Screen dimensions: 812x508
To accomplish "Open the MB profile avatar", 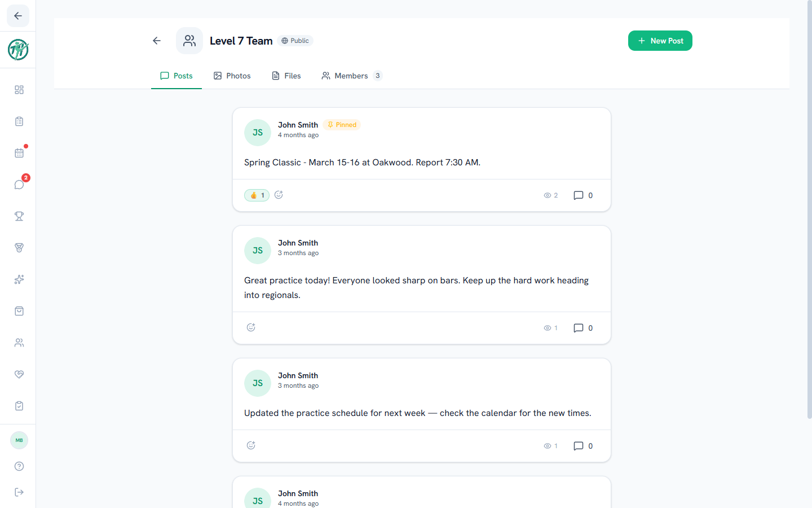I will [19, 440].
